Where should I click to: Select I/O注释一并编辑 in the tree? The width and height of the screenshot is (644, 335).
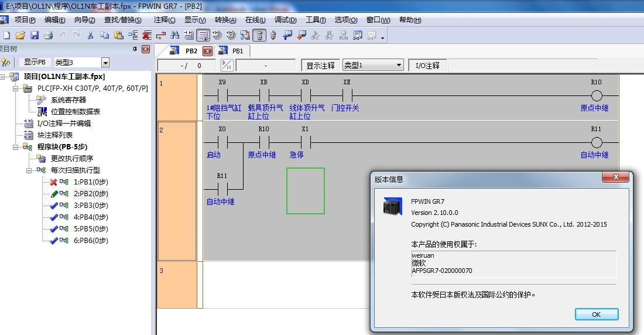coord(64,124)
